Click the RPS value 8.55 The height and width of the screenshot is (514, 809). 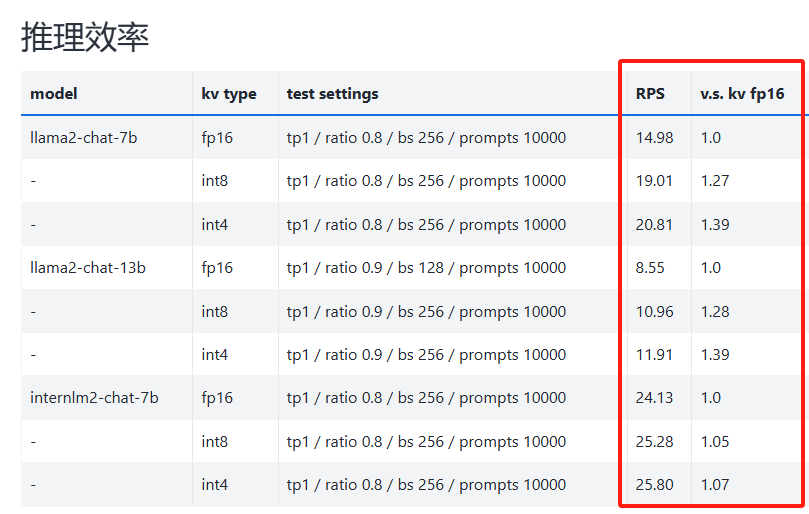pos(650,268)
